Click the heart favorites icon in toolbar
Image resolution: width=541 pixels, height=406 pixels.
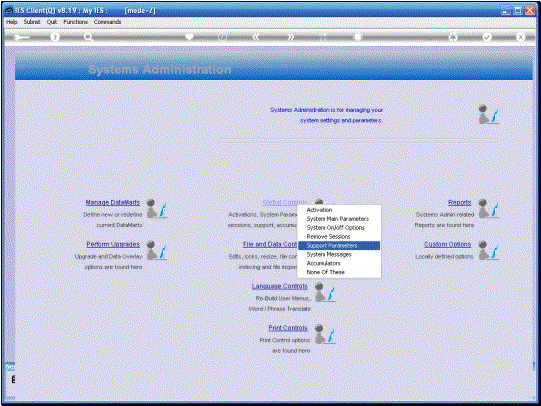tap(189, 37)
